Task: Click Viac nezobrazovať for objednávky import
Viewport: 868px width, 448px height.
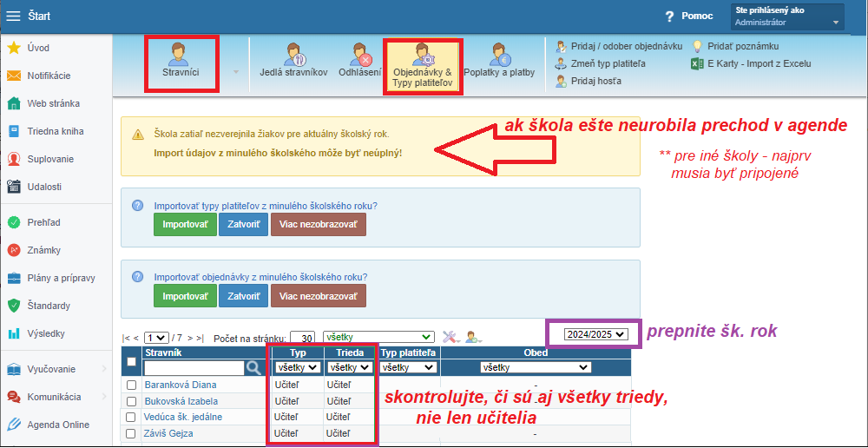Action: pos(318,296)
